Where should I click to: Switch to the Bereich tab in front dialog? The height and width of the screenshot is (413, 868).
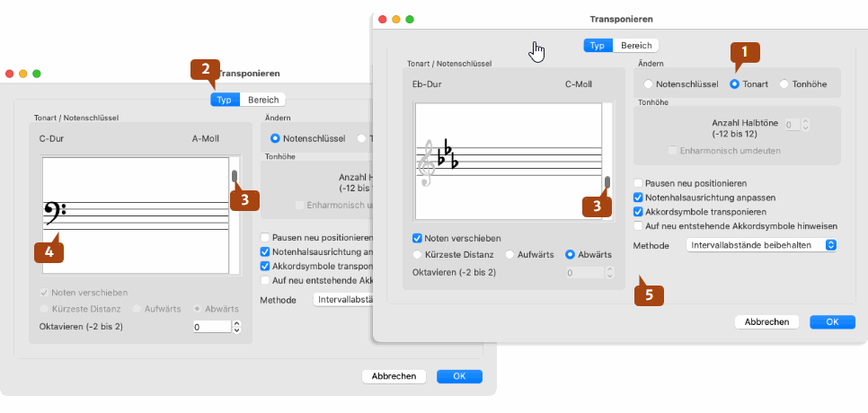click(636, 45)
